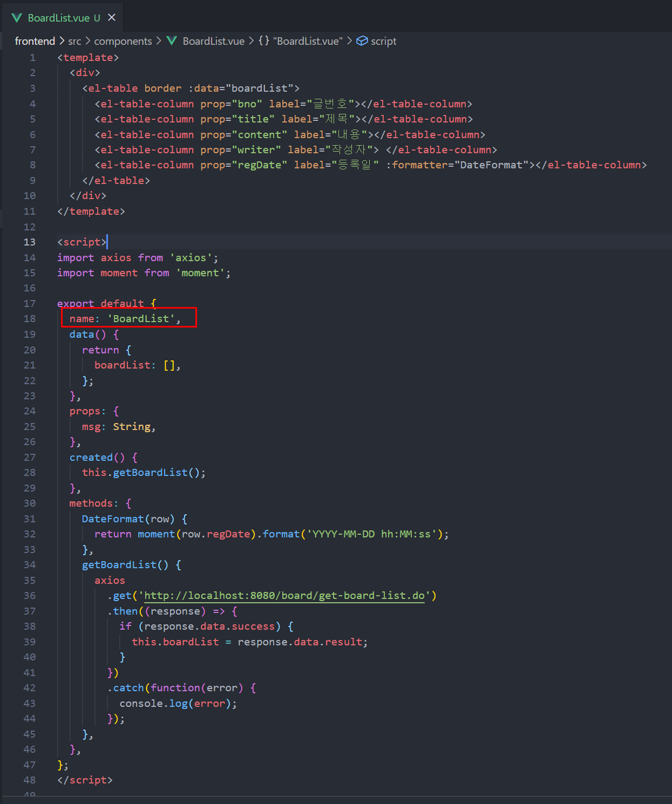Screen dimensions: 672x804
Task: Click the script breadcrumb symbol
Action: [384, 41]
